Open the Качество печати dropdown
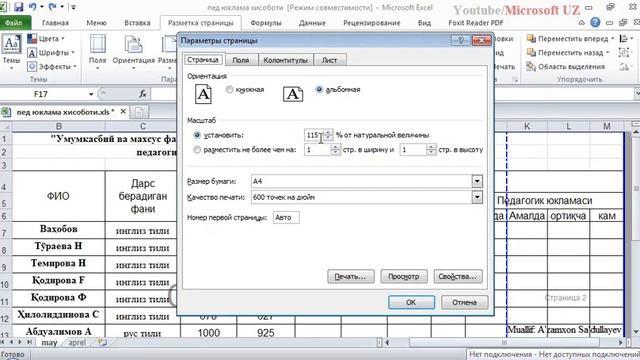Viewport: 640px width, 360px height. (x=477, y=197)
